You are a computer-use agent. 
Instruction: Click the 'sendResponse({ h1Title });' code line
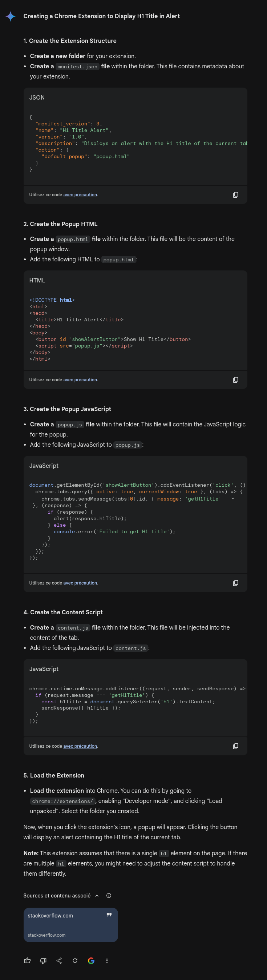[81, 708]
